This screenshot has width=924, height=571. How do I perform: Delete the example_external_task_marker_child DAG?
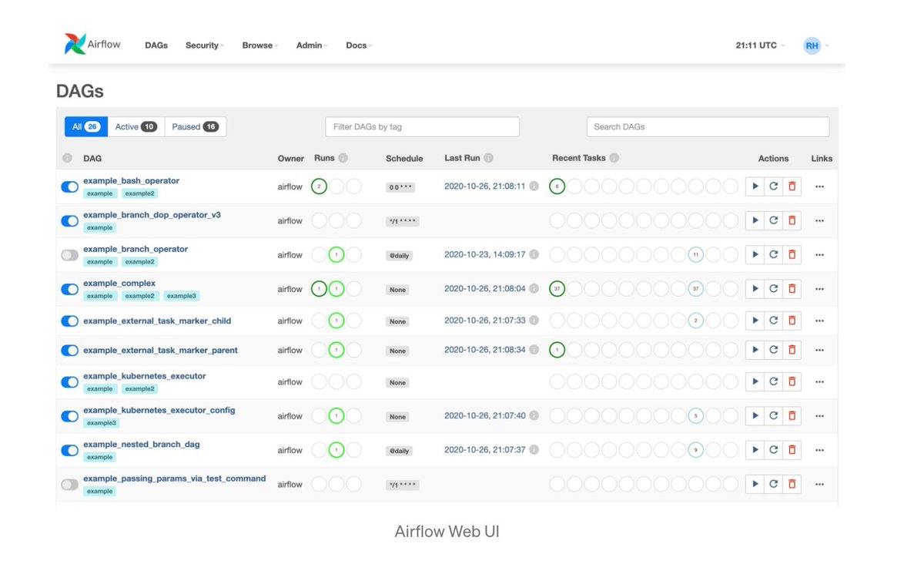(x=792, y=321)
